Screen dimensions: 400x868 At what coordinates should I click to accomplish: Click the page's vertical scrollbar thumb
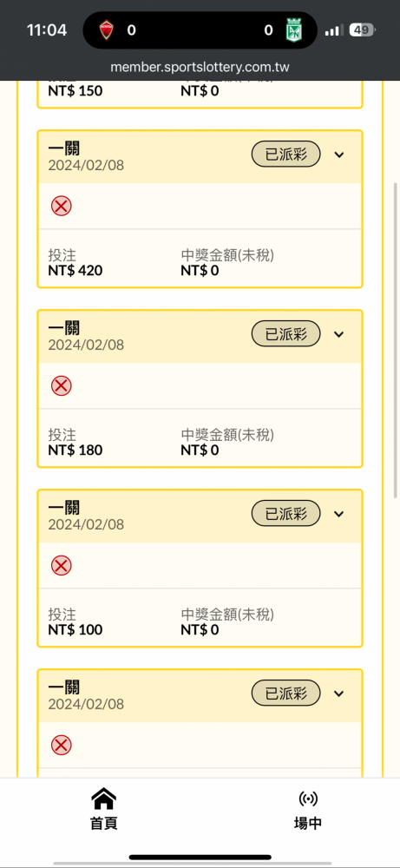tap(395, 340)
